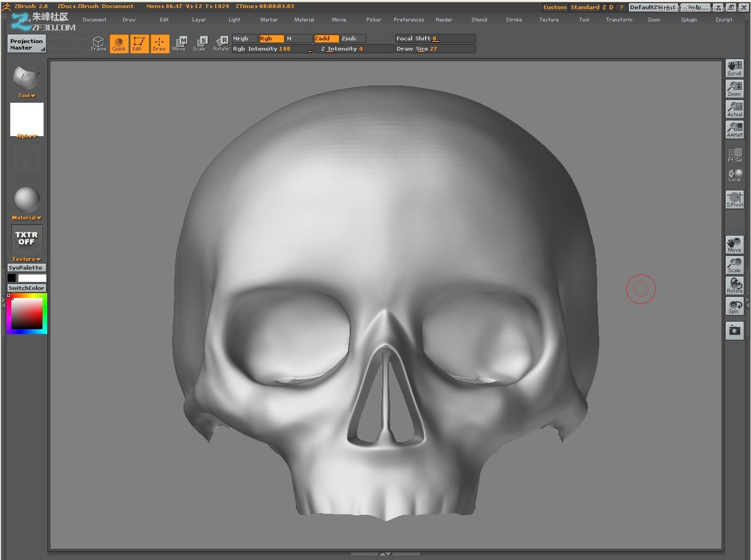The image size is (751, 560).
Task: Toggle Edit mode in the top toolbar
Action: click(x=139, y=43)
